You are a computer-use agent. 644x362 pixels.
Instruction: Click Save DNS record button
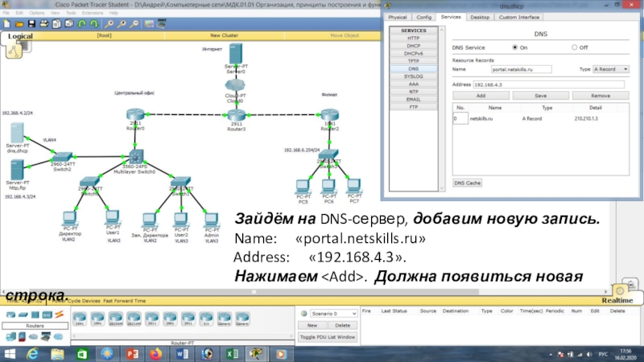[540, 96]
